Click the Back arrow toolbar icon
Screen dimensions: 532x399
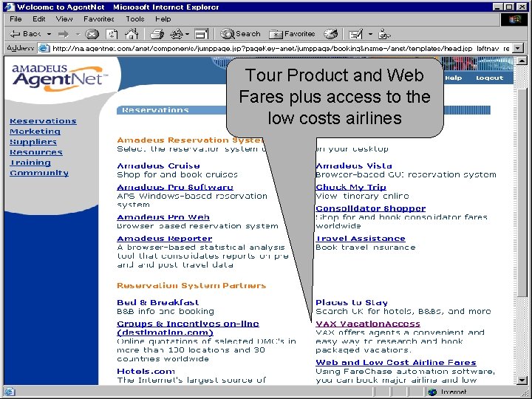point(15,34)
